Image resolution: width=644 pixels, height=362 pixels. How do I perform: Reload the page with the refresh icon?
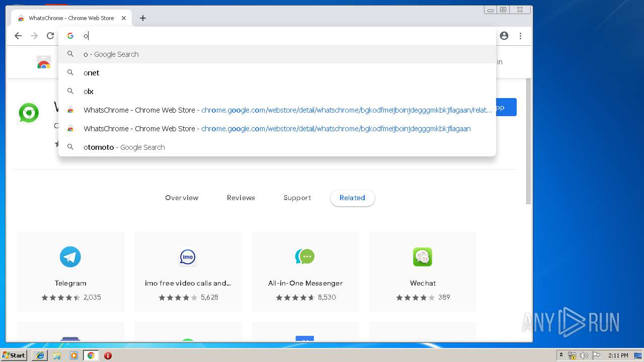(50, 36)
